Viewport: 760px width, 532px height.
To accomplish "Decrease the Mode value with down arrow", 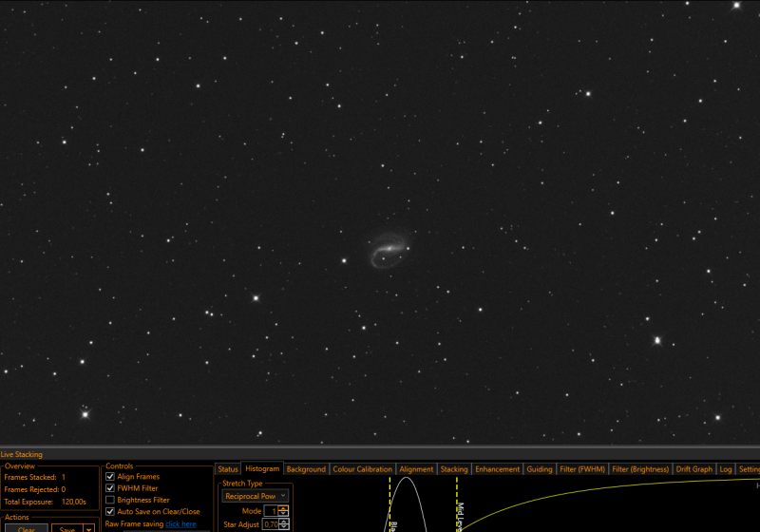I will [x=283, y=514].
